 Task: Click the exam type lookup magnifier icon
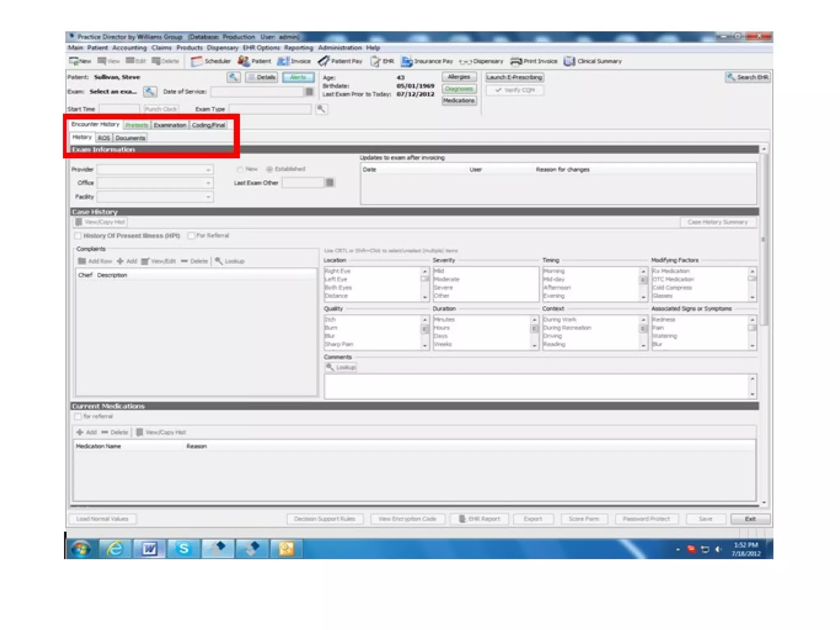[x=322, y=109]
